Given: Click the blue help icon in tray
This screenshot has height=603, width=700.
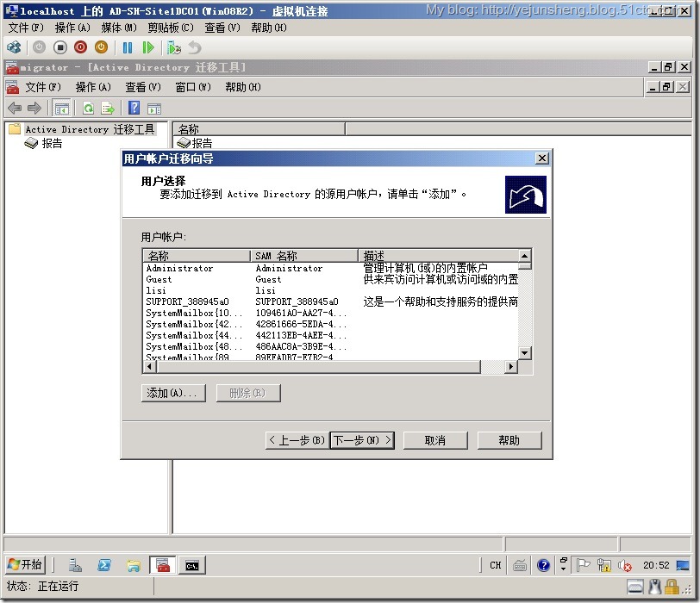Looking at the screenshot, I should click(x=543, y=566).
